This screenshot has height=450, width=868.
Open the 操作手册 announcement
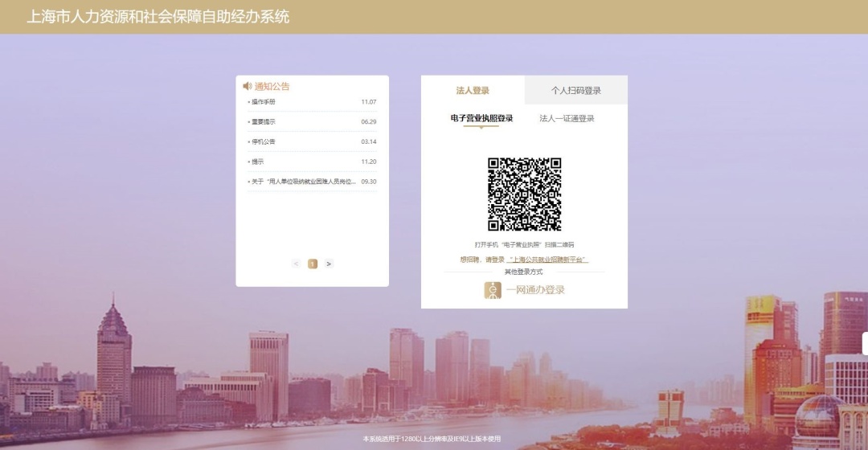(x=263, y=102)
